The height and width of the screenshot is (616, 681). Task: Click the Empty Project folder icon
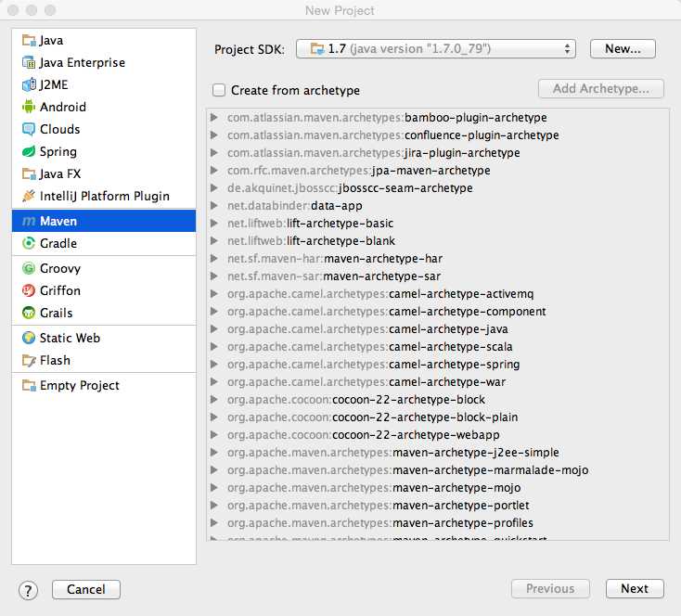(x=29, y=385)
